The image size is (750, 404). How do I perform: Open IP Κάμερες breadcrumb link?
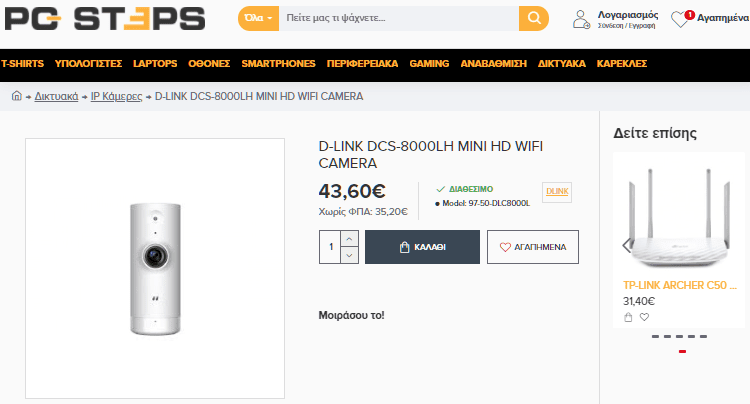(116, 97)
